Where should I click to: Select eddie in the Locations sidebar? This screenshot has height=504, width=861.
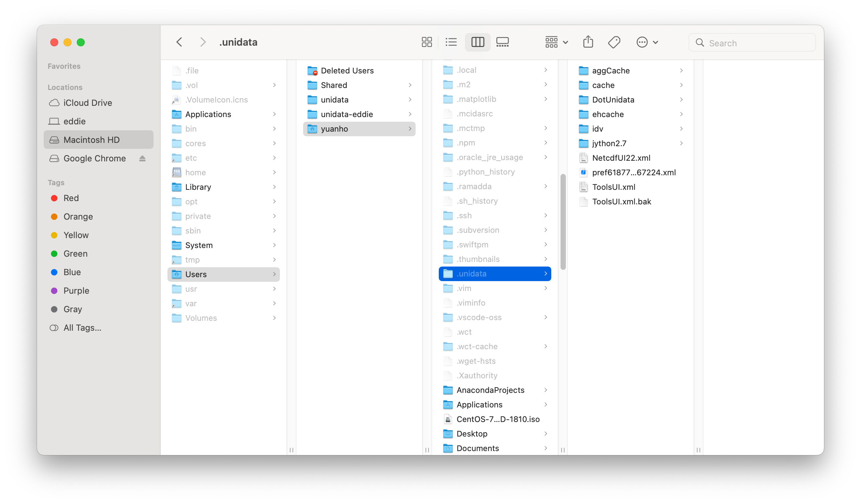74,121
